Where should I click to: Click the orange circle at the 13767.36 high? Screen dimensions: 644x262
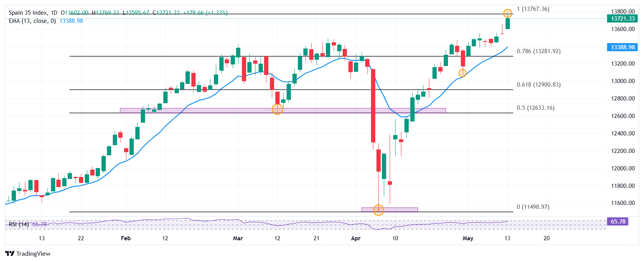(x=507, y=14)
